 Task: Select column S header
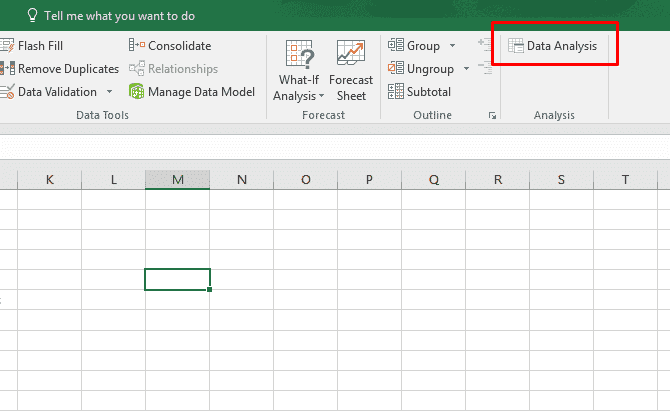pyautogui.click(x=561, y=179)
